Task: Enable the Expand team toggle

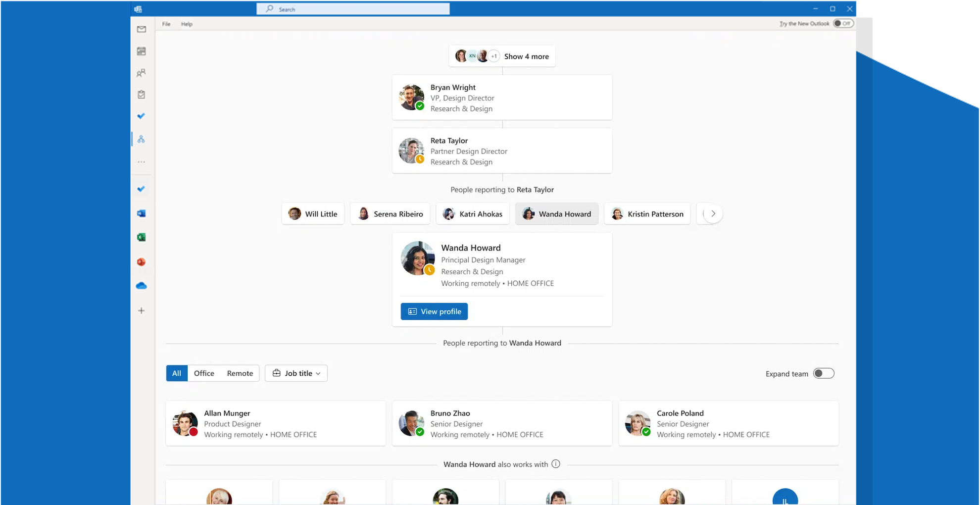Action: tap(823, 373)
